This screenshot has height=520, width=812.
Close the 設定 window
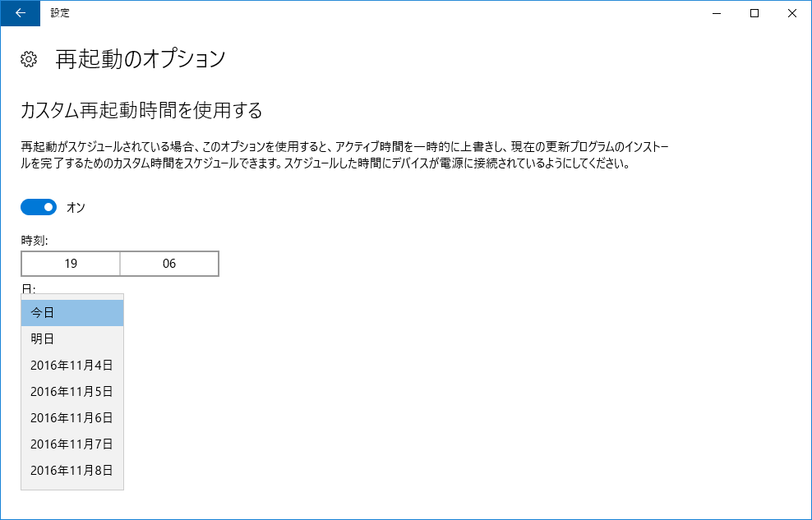[x=792, y=13]
